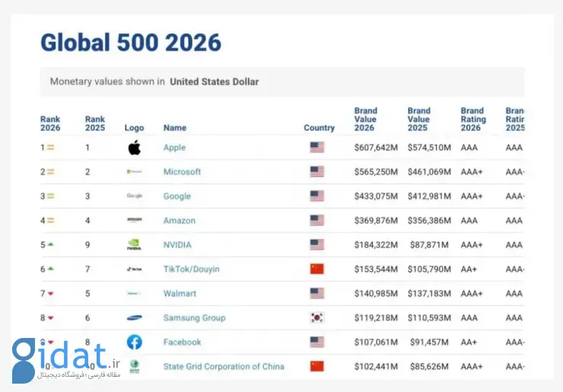Click the Google logo icon
Viewport: 563px width, 392px height.
point(135,196)
